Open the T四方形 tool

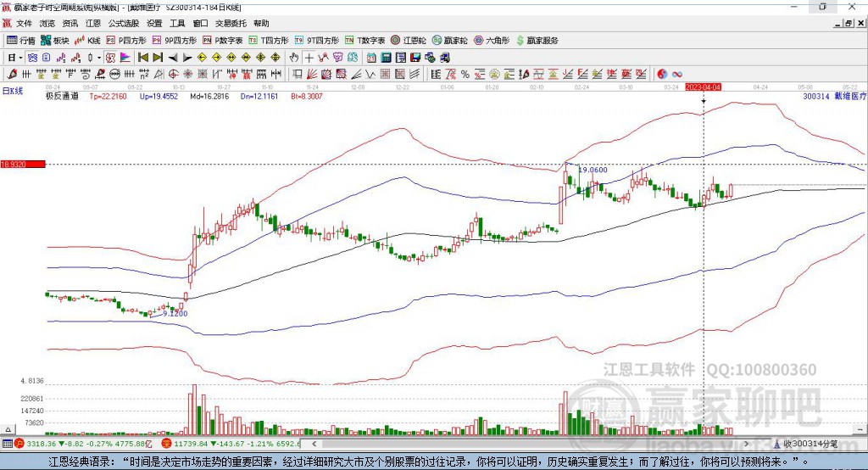click(x=269, y=41)
